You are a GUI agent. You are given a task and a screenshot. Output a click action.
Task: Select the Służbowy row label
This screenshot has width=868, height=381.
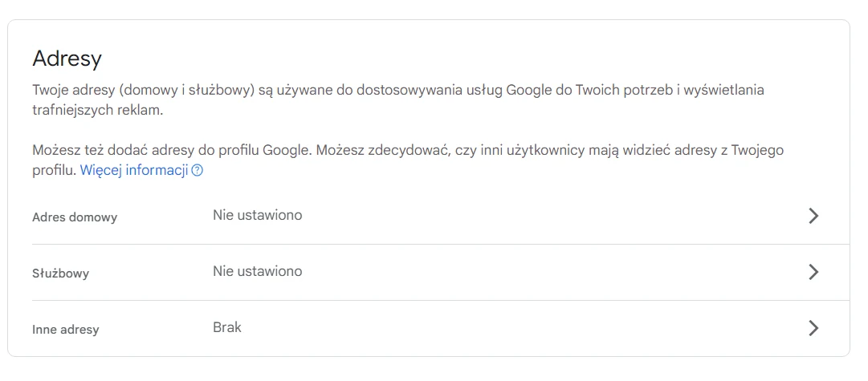tap(60, 274)
